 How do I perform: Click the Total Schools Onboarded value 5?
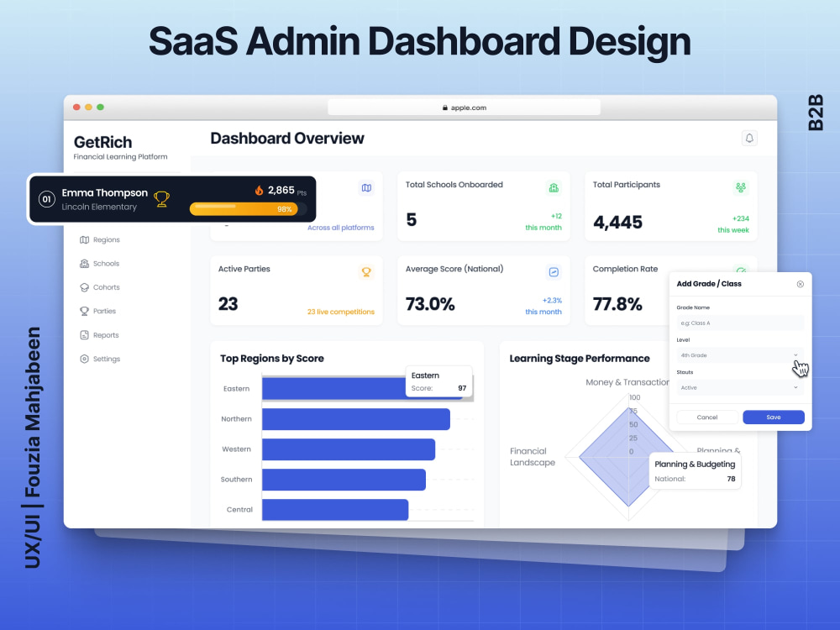411,220
